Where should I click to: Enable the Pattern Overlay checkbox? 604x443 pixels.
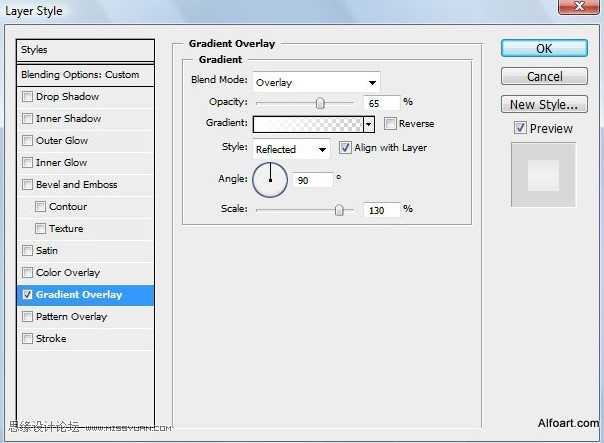click(x=27, y=317)
